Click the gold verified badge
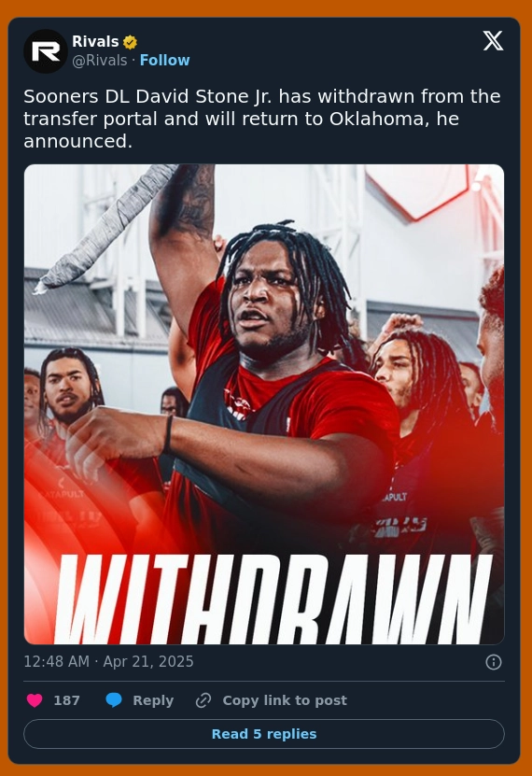 [x=130, y=43]
